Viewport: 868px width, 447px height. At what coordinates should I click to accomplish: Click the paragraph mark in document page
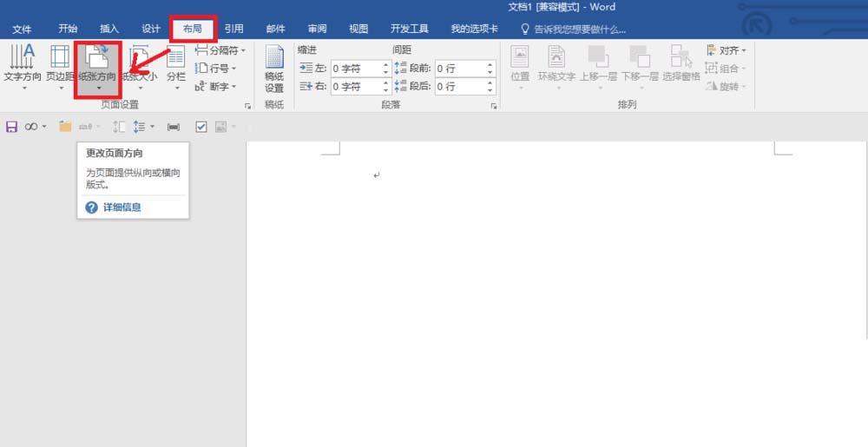click(x=377, y=175)
